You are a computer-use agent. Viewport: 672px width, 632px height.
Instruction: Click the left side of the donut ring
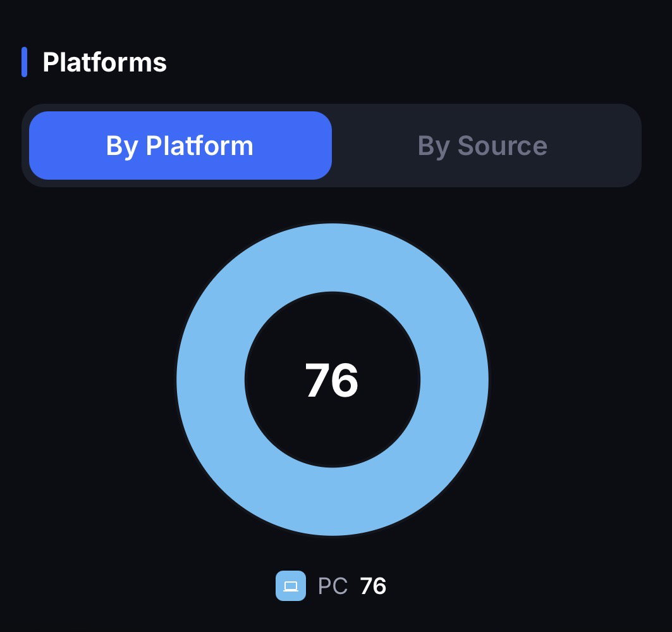[211, 380]
